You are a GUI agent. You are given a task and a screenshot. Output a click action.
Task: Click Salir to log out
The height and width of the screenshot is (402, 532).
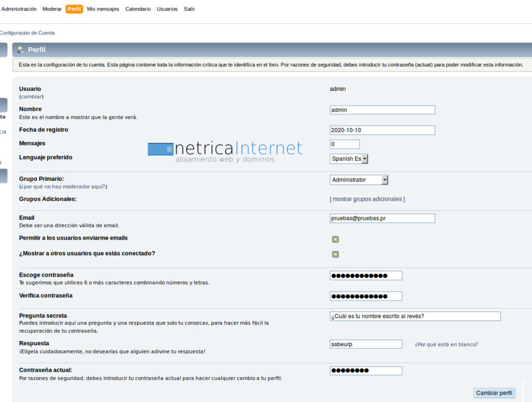coord(189,9)
